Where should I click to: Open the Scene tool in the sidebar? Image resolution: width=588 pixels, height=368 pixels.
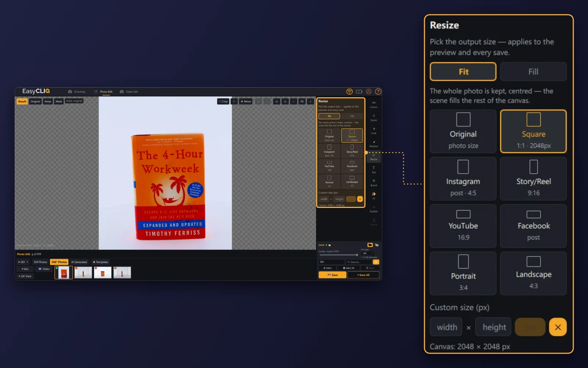click(x=373, y=118)
